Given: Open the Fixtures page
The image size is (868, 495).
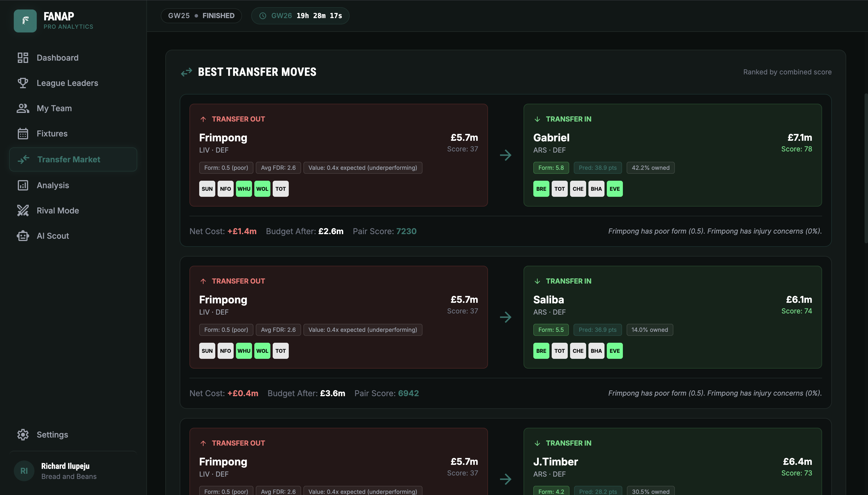Looking at the screenshot, I should pyautogui.click(x=73, y=134).
